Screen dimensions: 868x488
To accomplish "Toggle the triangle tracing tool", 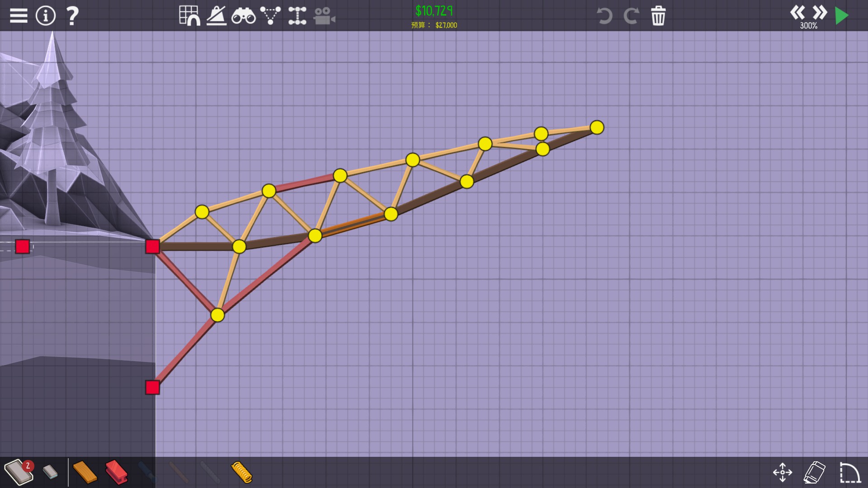I will [270, 16].
